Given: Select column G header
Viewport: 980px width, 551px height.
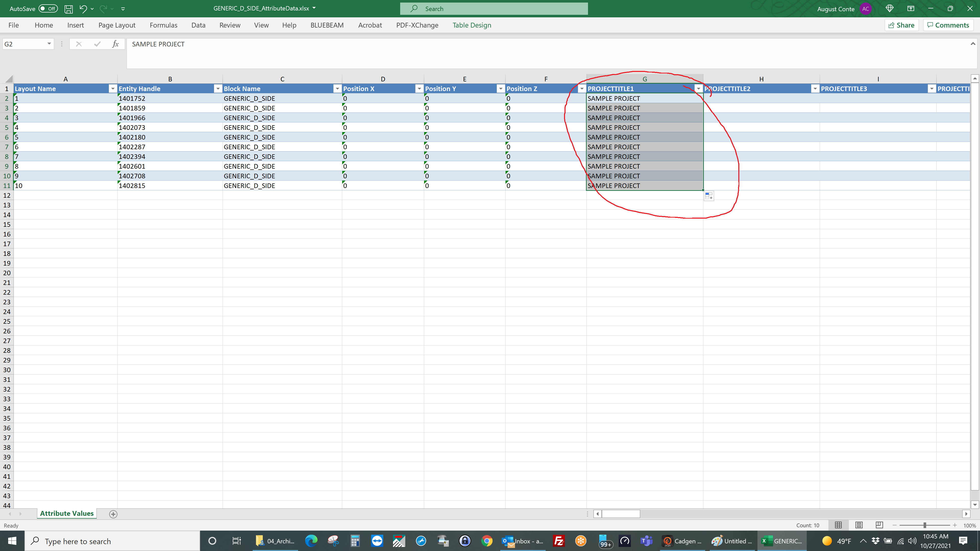Looking at the screenshot, I should (x=645, y=79).
